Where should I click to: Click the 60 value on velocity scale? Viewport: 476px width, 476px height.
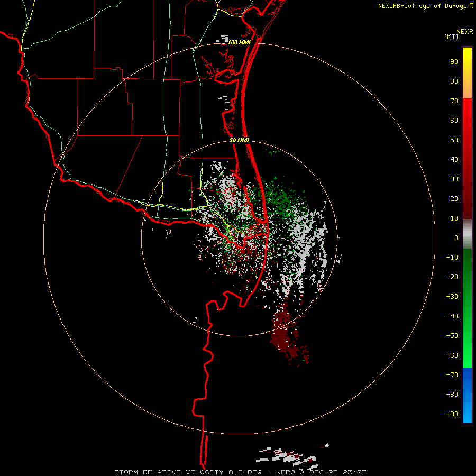(x=454, y=120)
